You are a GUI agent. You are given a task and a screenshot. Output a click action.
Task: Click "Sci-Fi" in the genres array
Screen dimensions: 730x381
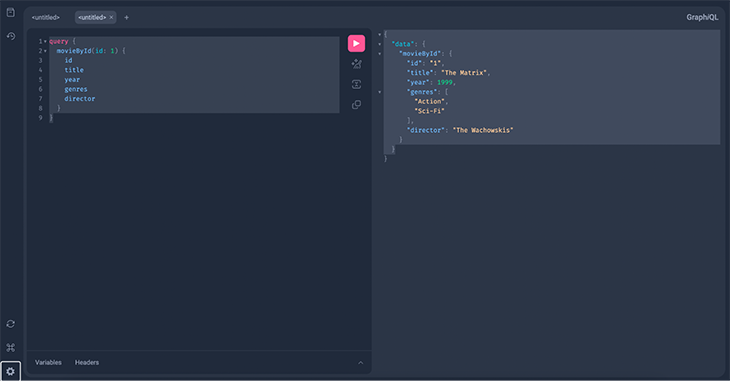tap(429, 111)
